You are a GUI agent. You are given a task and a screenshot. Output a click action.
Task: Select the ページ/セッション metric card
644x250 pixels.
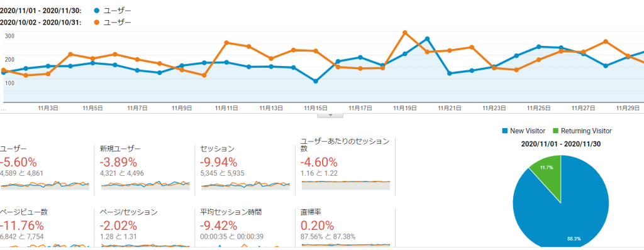145,228
